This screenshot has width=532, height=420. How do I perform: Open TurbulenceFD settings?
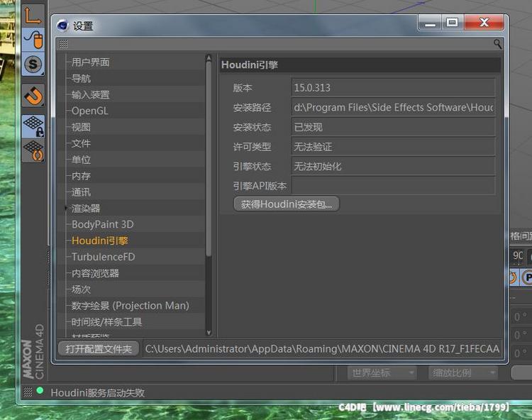103,257
